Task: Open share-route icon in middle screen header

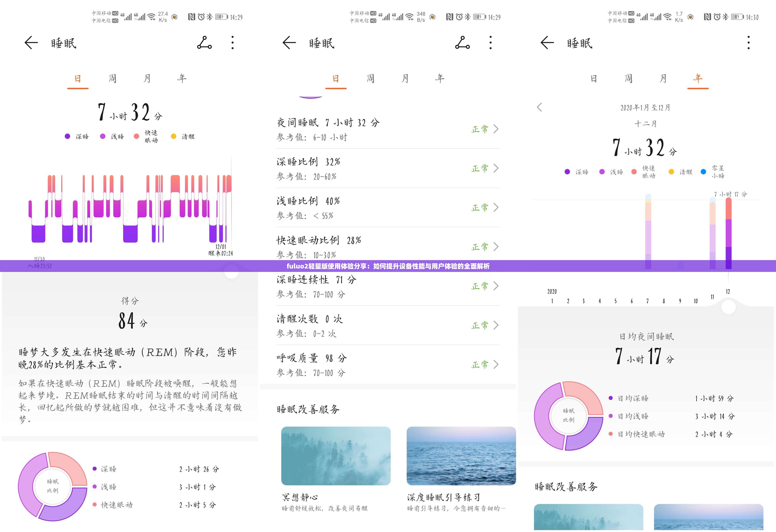Action: tap(463, 43)
